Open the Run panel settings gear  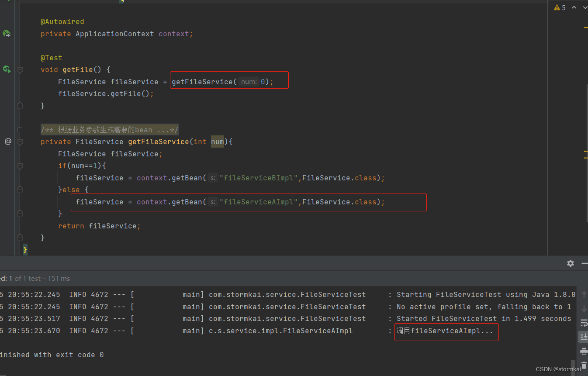570,263
